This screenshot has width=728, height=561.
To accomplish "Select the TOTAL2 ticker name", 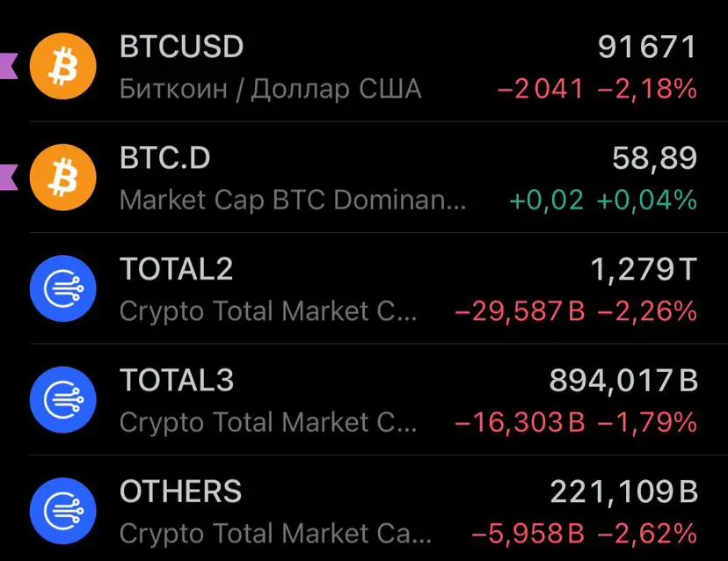I will tap(176, 269).
